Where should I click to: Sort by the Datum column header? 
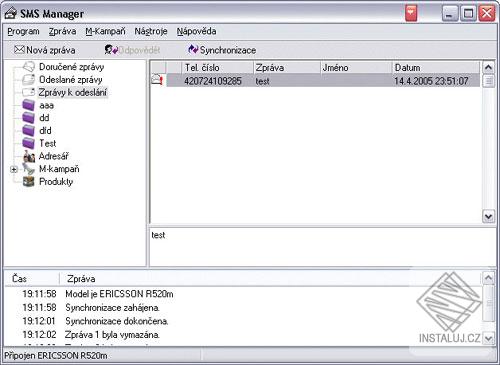tap(436, 68)
